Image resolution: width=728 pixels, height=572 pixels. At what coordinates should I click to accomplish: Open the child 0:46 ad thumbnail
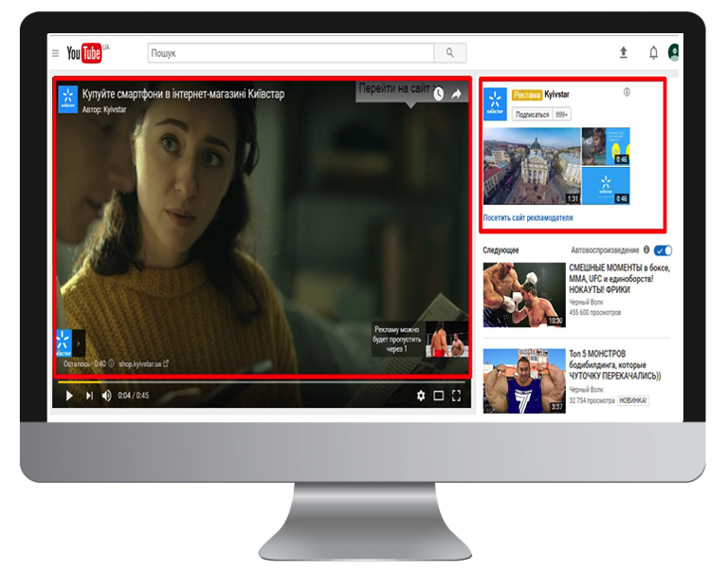coord(606,146)
